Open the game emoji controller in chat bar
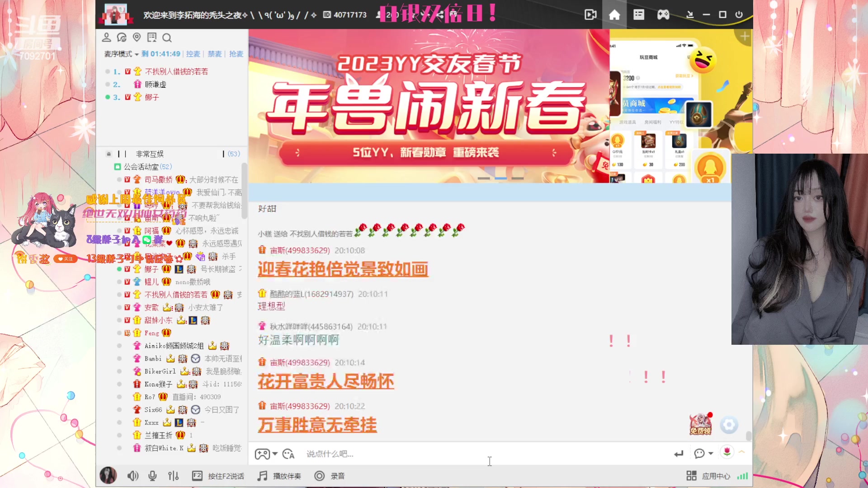 point(262,454)
